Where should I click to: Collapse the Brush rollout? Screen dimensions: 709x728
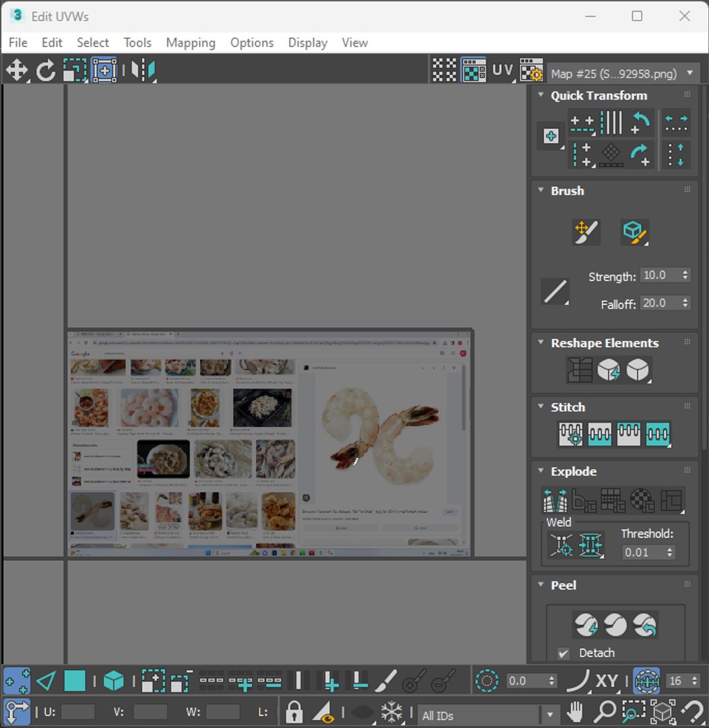point(541,190)
